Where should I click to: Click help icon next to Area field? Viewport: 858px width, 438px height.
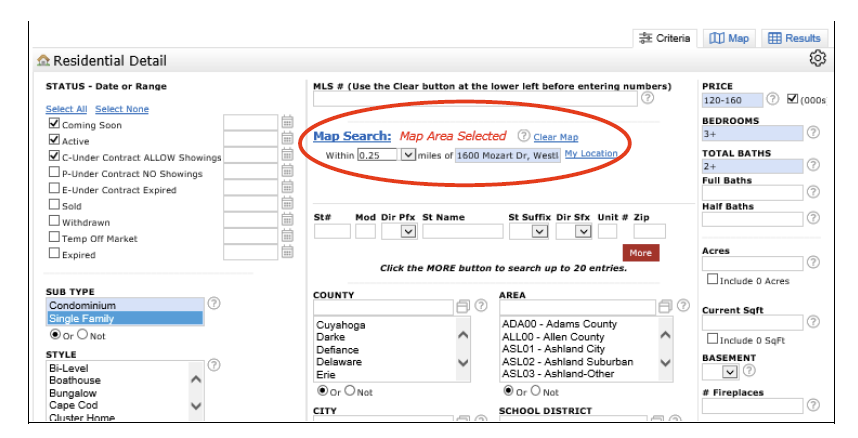tap(683, 306)
